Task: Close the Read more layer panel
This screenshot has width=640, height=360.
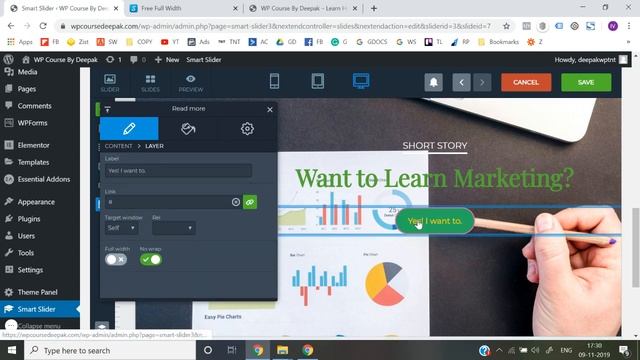Action: coord(270,109)
